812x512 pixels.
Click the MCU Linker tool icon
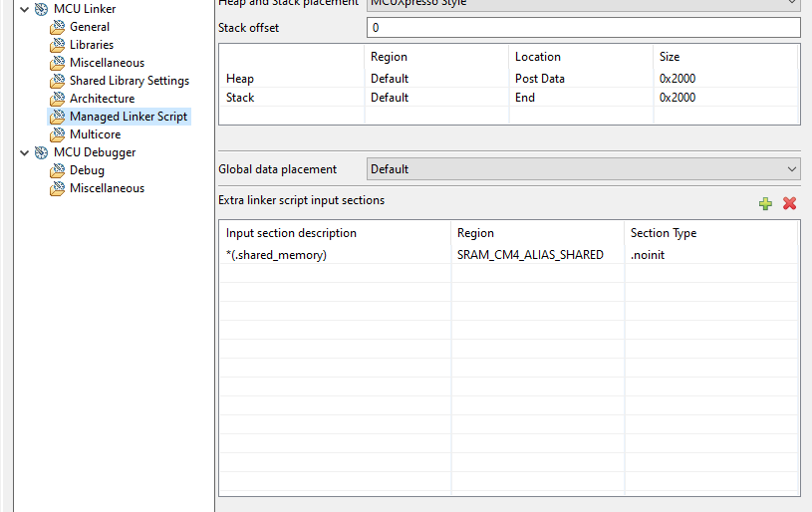[x=41, y=9]
